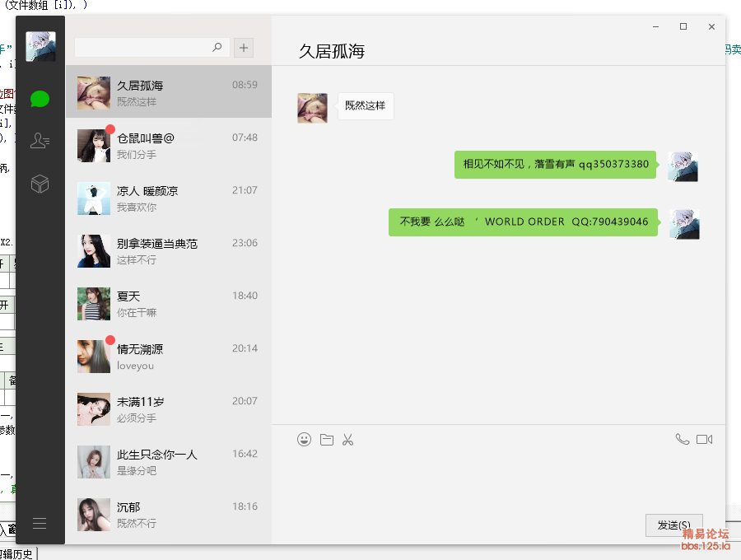Open the emoji picker smiley icon
741x560 pixels.
tap(304, 440)
